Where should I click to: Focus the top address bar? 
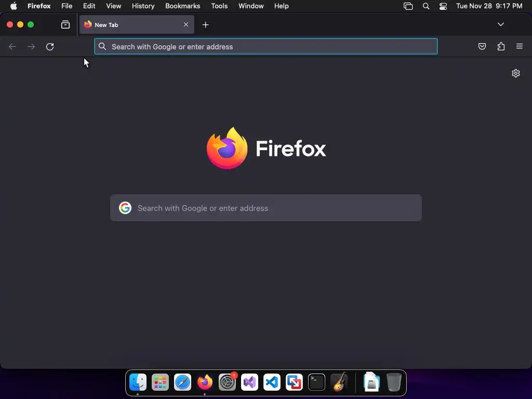[265, 46]
